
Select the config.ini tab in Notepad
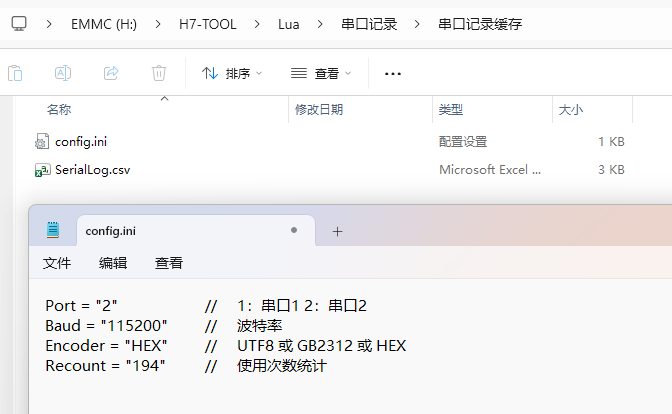coord(196,231)
